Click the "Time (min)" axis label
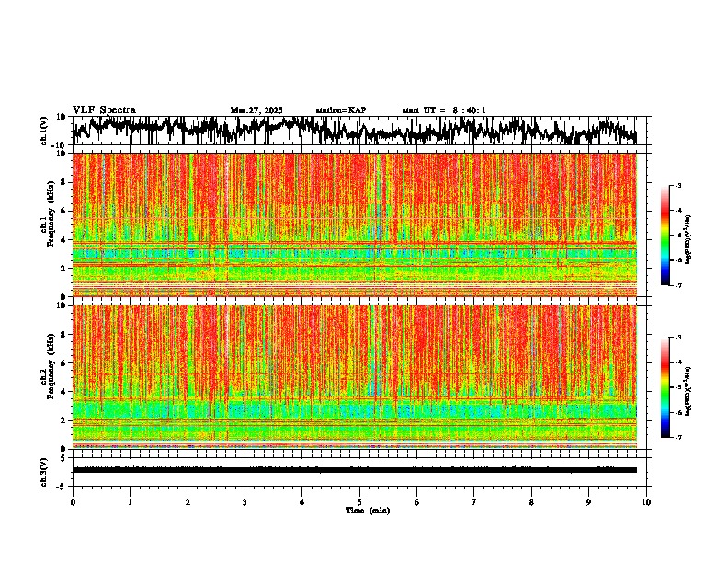 pyautogui.click(x=368, y=511)
